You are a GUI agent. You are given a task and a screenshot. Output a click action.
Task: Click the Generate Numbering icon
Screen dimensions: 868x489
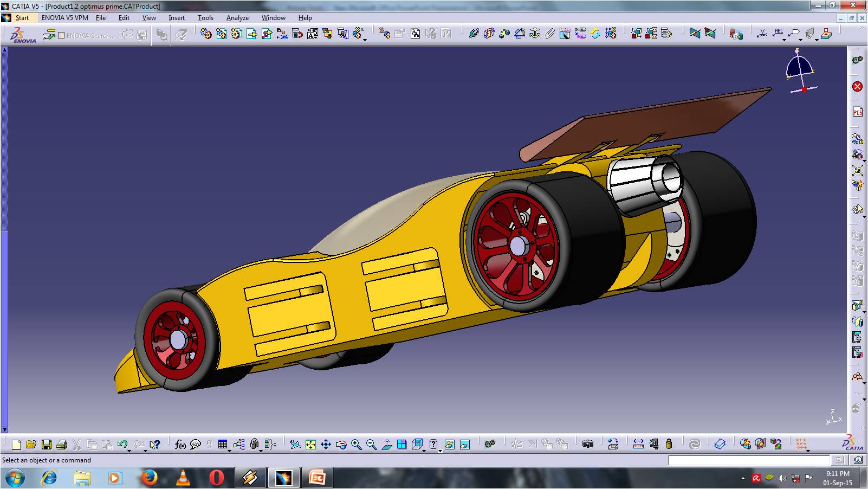point(312,34)
